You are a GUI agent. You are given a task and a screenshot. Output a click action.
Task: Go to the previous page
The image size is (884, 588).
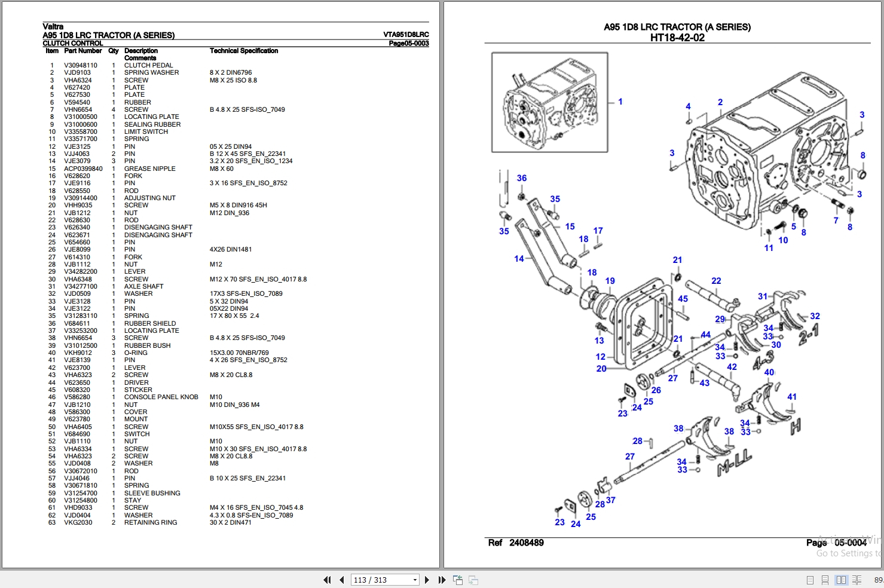tap(342, 580)
